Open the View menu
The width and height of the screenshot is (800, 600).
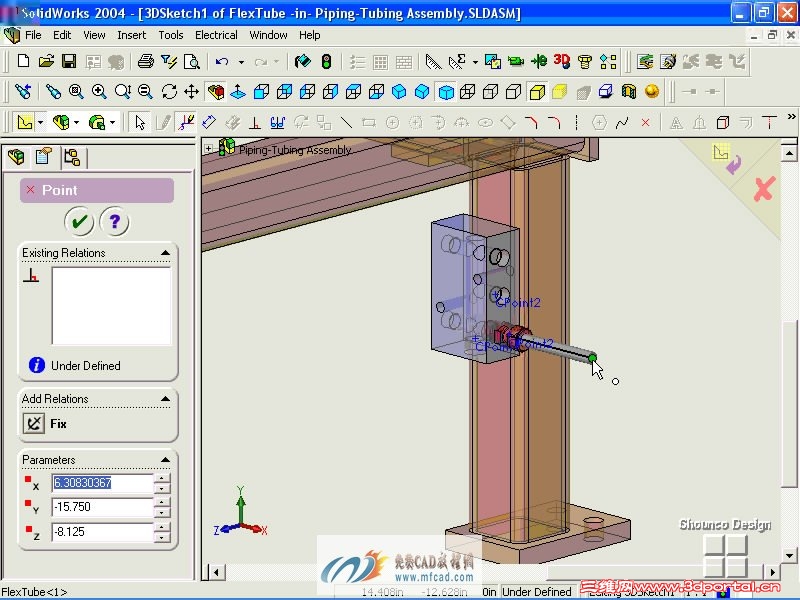(94, 35)
